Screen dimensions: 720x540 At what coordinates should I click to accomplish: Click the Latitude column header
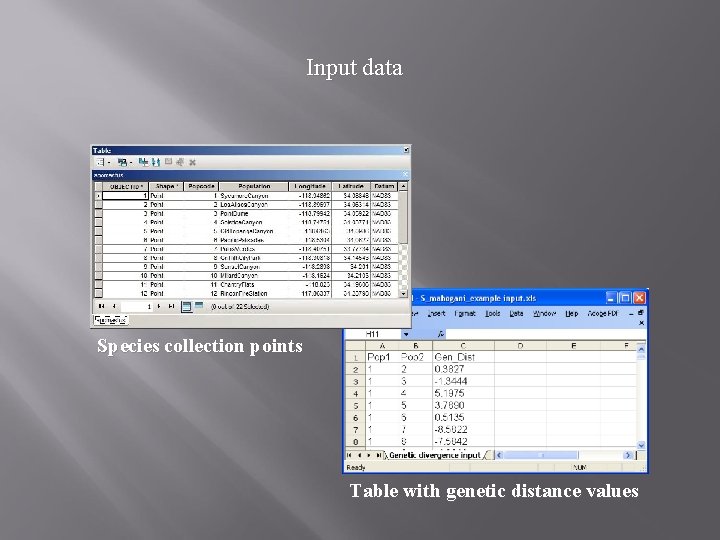[x=351, y=186]
